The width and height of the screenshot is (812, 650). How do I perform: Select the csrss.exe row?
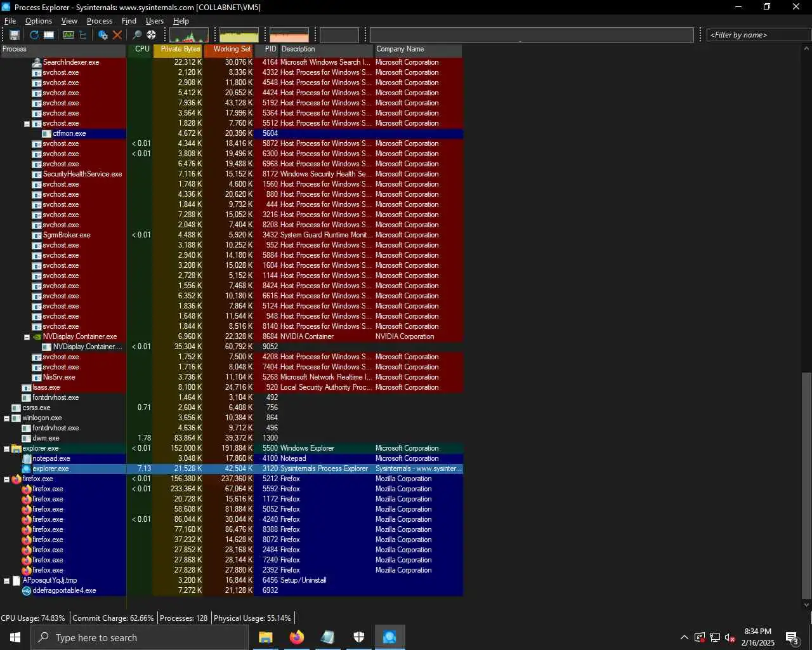[x=232, y=408]
